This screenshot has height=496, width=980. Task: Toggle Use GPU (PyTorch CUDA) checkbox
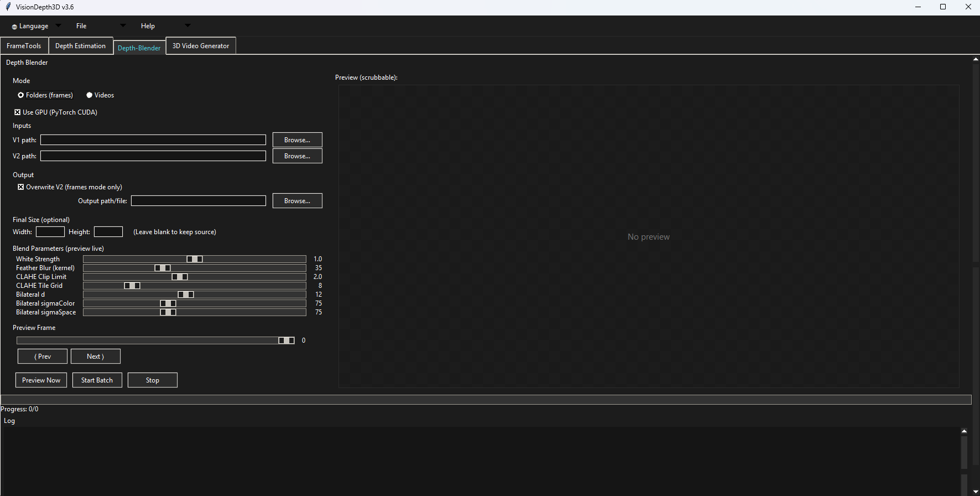click(18, 112)
